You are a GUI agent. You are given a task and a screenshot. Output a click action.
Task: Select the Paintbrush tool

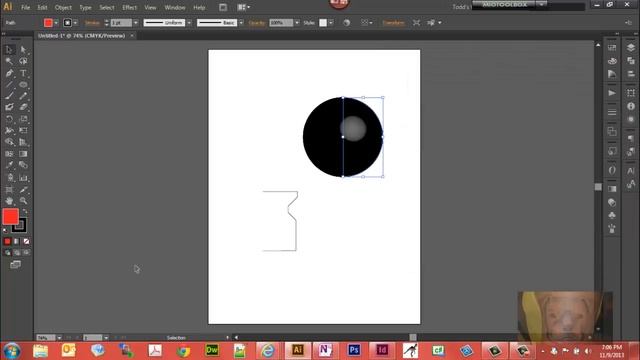pyautogui.click(x=9, y=96)
